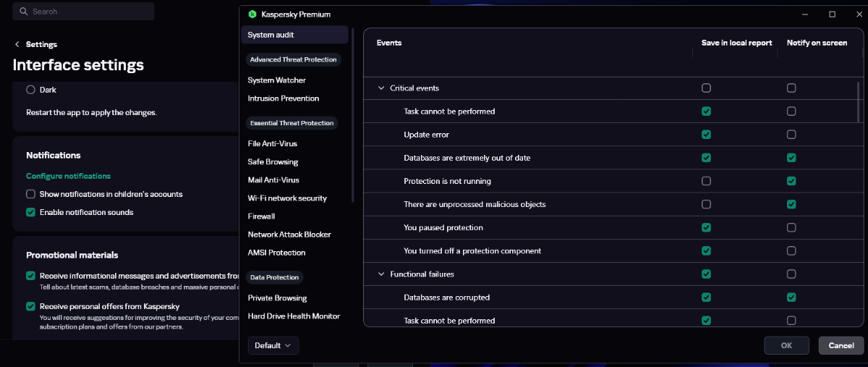Select the Dark theme radio button

pyautogui.click(x=31, y=90)
